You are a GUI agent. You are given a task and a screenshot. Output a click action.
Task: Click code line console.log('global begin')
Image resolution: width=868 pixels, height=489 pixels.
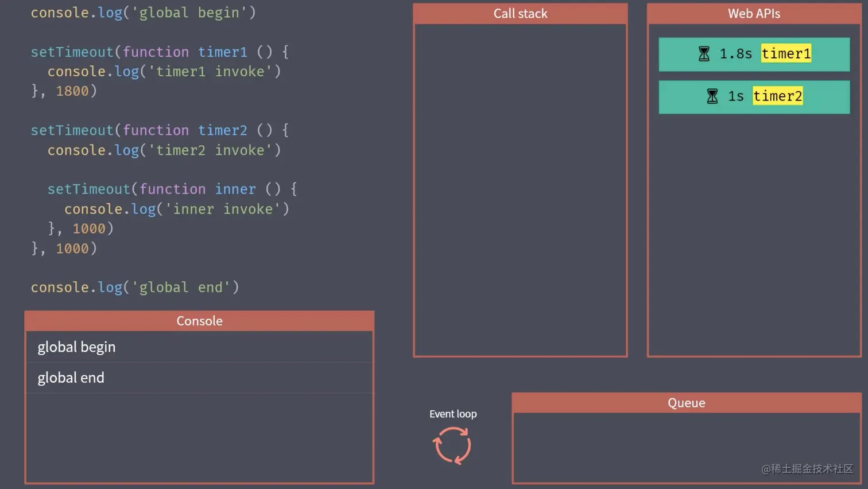tap(143, 13)
